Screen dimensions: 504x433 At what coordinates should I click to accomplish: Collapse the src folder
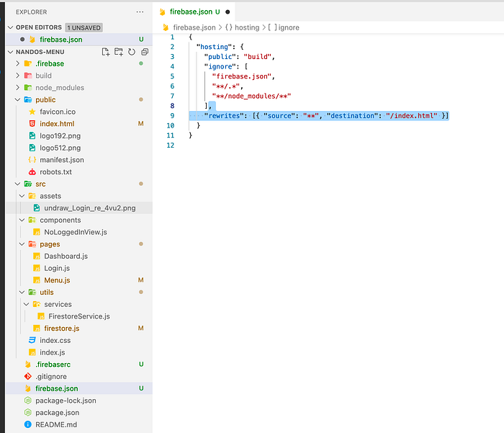click(18, 184)
